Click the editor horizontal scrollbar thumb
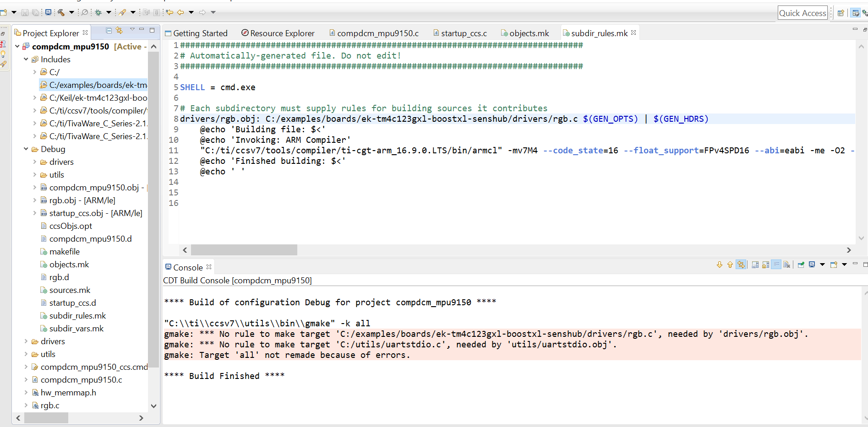 pyautogui.click(x=244, y=250)
